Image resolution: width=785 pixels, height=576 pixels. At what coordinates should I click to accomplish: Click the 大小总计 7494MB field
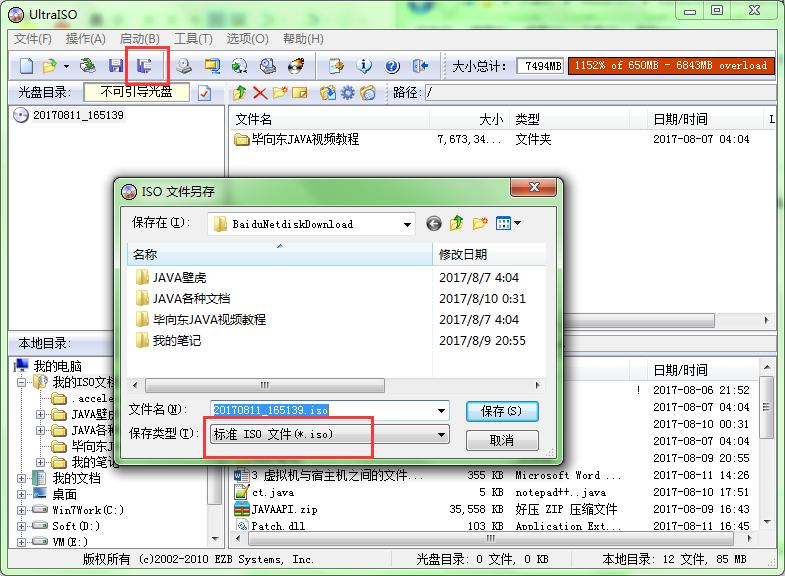[540, 66]
